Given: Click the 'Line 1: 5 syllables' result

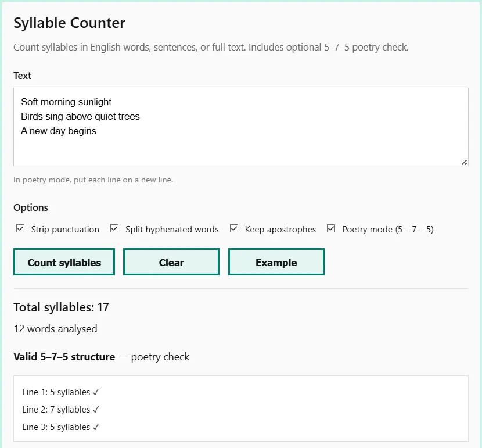Looking at the screenshot, I should coord(60,392).
